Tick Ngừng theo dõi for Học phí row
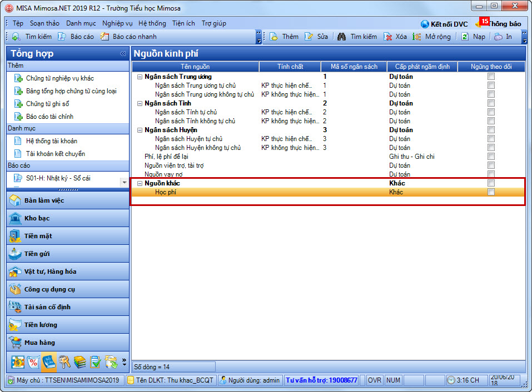Image resolution: width=532 pixels, height=392 pixels. 491,192
